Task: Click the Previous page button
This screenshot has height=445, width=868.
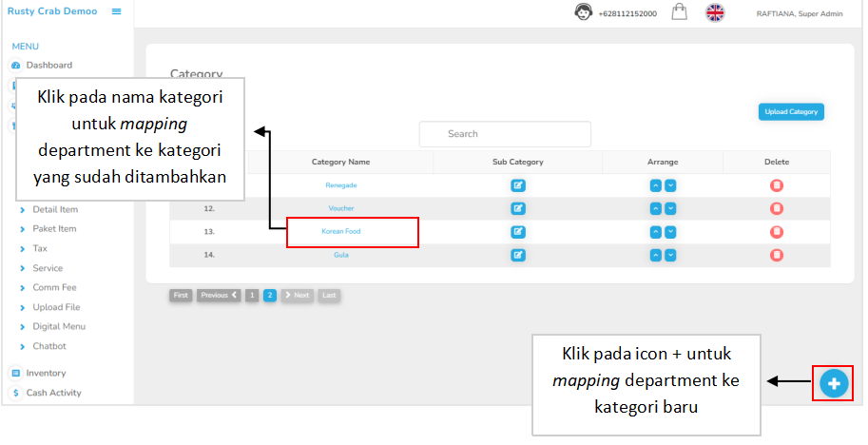Action: click(x=219, y=296)
